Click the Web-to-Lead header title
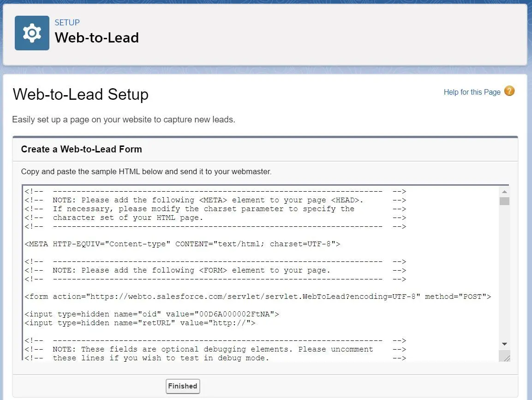This screenshot has width=532, height=400. coord(97,38)
